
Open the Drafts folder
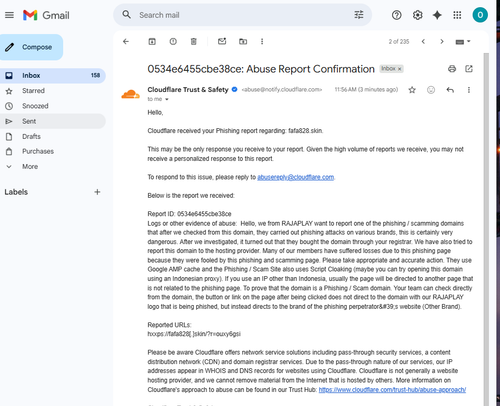click(53, 136)
